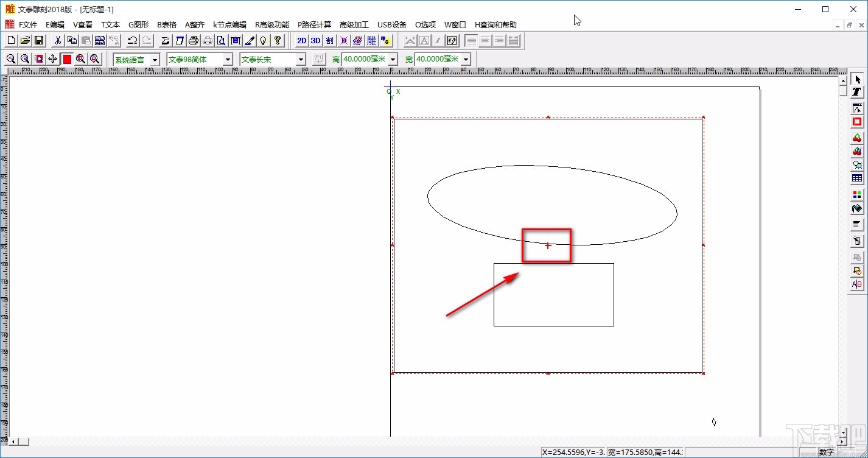Image resolution: width=868 pixels, height=458 pixels.
Task: Click the 割 cutting tool icon
Action: click(x=329, y=41)
